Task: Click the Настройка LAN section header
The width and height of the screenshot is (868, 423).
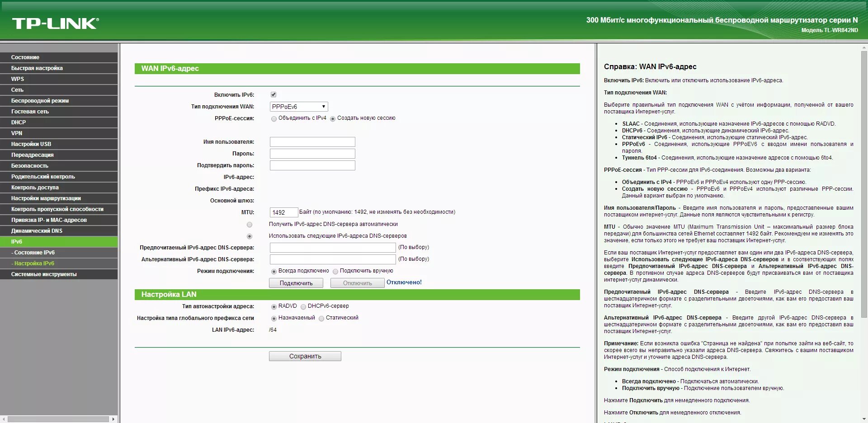Action: [357, 295]
